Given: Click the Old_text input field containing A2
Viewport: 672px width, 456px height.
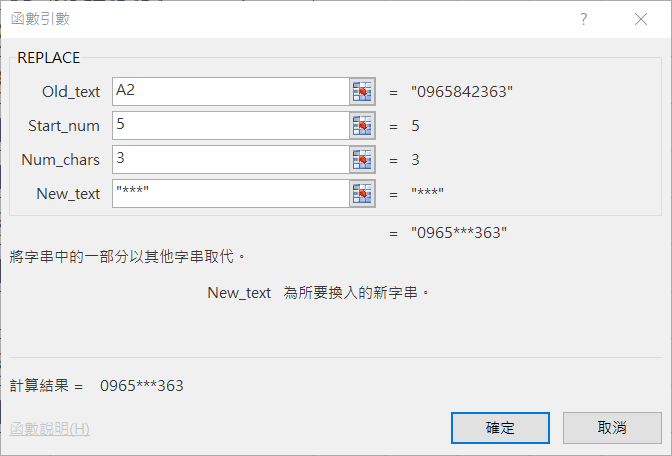Looking at the screenshot, I should (x=230, y=92).
